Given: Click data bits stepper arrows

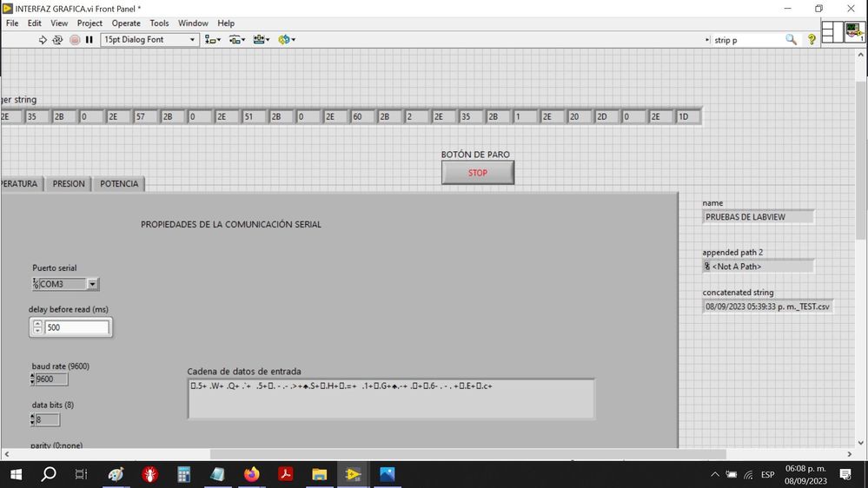Looking at the screenshot, I should pyautogui.click(x=32, y=419).
